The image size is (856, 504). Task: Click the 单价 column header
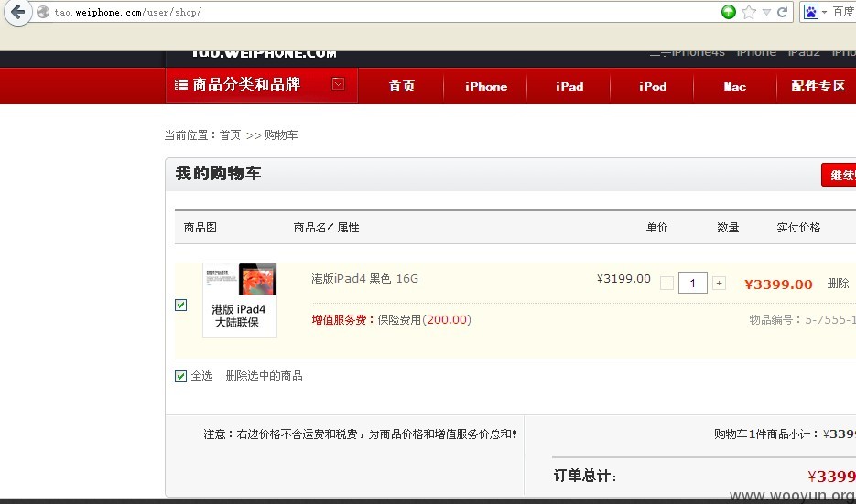(x=656, y=228)
